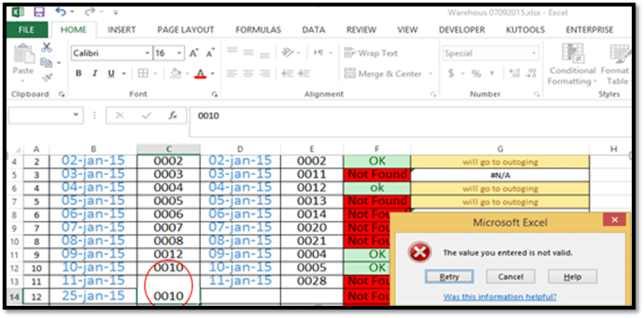Click the Insert Function fx icon
The image size is (644, 318).
(173, 116)
